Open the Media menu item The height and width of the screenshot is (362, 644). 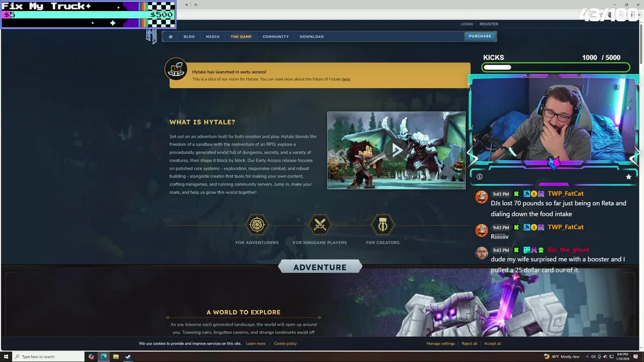click(x=212, y=36)
